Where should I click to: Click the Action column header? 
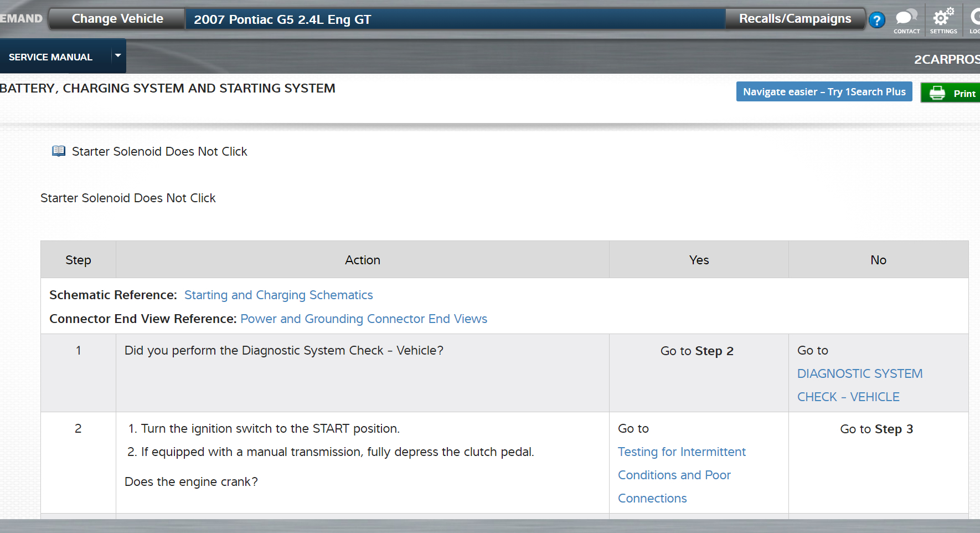tap(363, 260)
